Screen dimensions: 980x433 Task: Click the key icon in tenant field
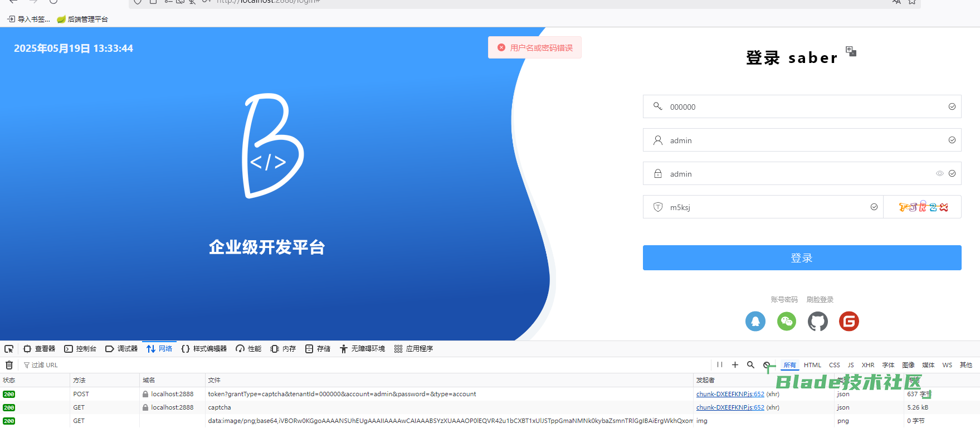tap(658, 106)
